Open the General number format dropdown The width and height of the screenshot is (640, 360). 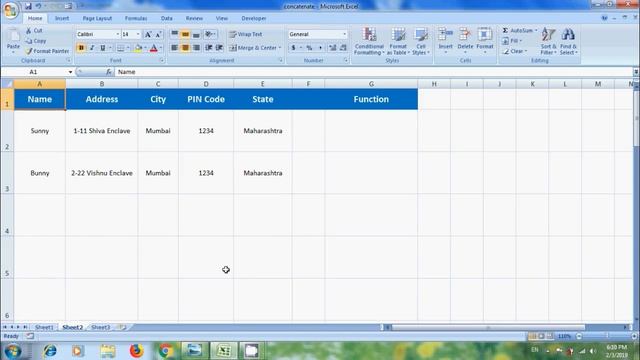coord(344,34)
